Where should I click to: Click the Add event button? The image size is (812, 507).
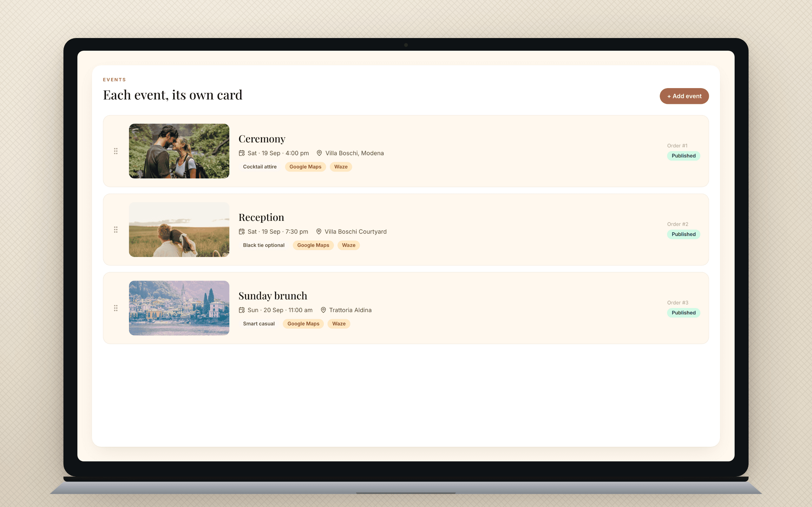684,96
